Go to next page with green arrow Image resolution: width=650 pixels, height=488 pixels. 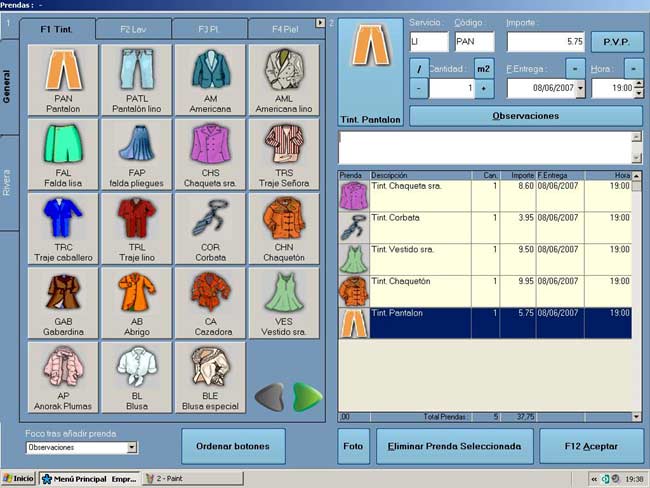306,397
